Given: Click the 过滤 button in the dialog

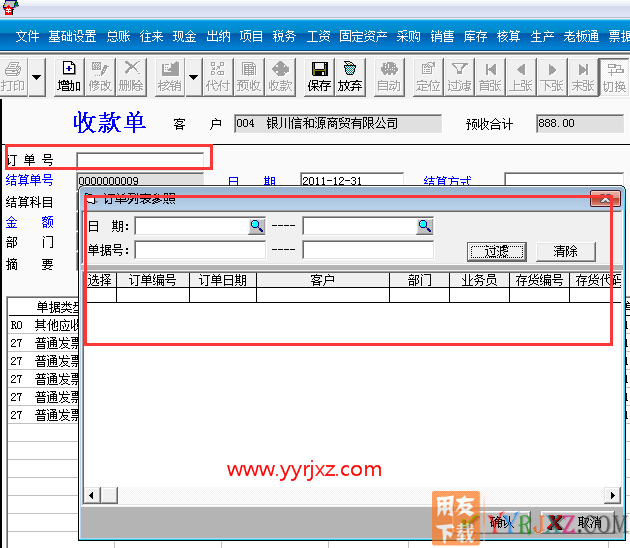Looking at the screenshot, I should coord(497,252).
